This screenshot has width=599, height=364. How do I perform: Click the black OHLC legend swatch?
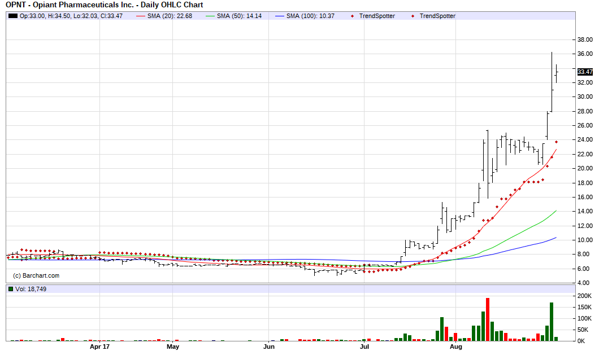coord(13,16)
